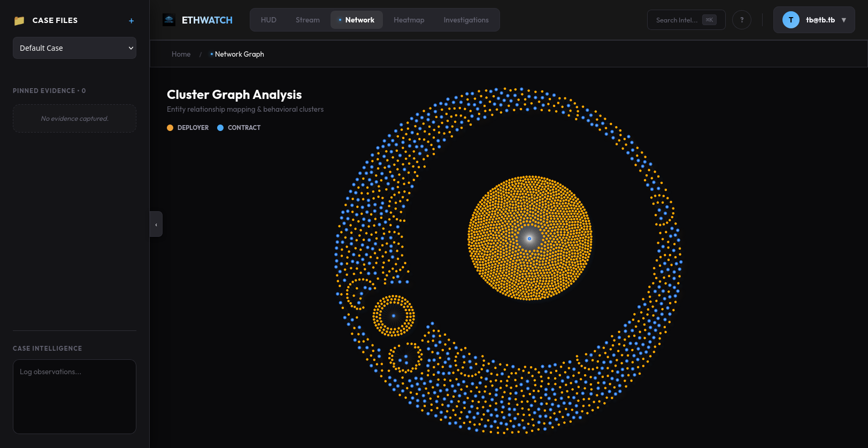This screenshot has width=868, height=448.
Task: Click the Case Intelligence label
Action: (x=48, y=349)
